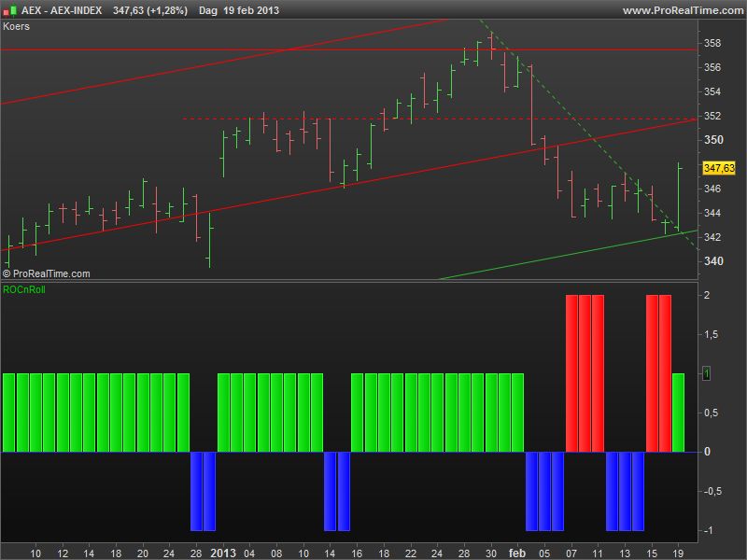Click the candlestick icon beside AEX title
Viewport: 747px width, 560px height.
pos(11,10)
